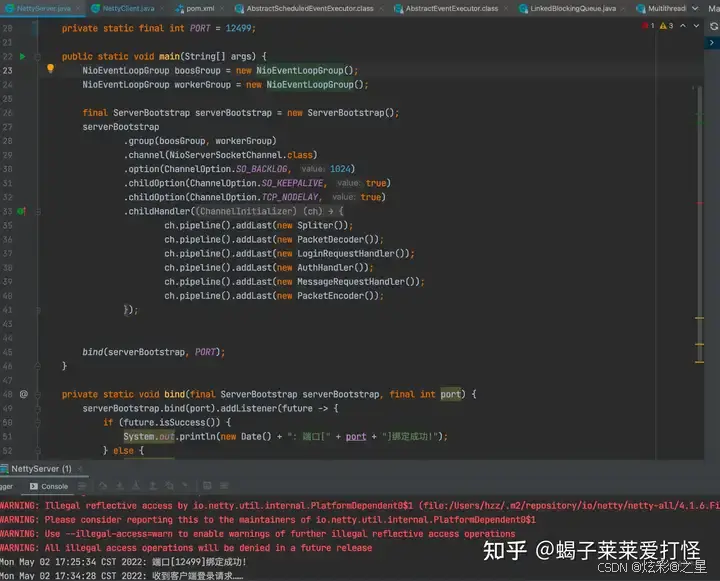Click Evaluate Expression calculator icon
The height and width of the screenshot is (581, 720).
tap(207, 485)
